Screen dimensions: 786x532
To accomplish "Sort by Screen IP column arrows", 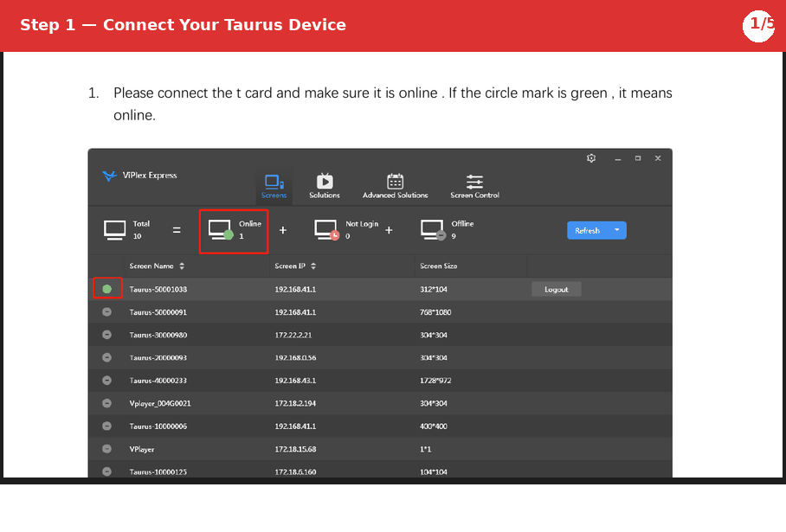I will pyautogui.click(x=313, y=266).
